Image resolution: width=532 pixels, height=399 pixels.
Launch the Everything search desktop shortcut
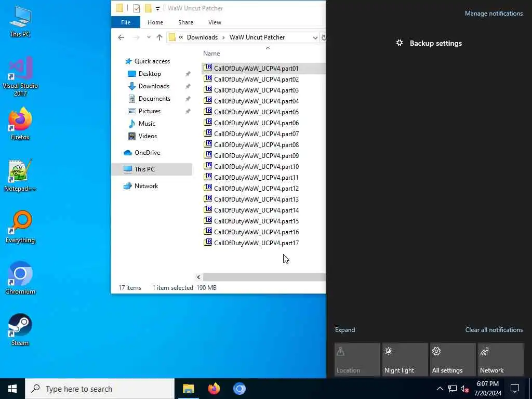[x=20, y=227]
